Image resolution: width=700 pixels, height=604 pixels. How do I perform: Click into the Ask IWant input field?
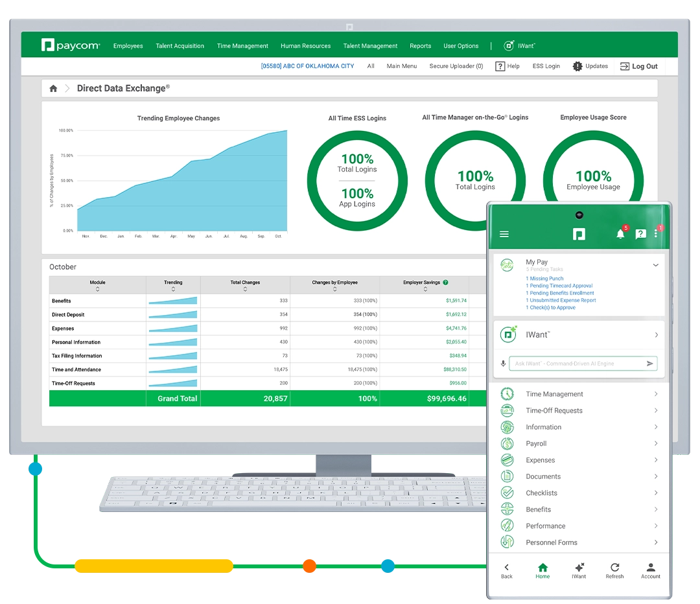[x=576, y=364]
